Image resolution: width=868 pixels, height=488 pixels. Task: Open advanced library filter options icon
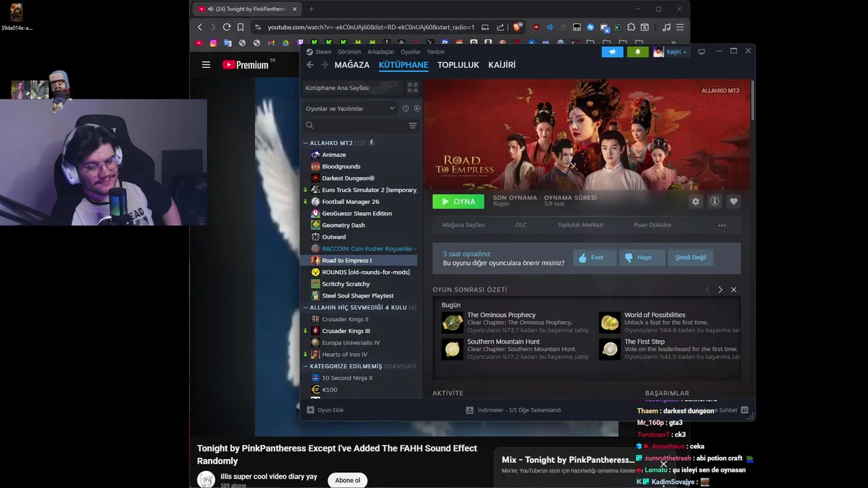tap(412, 125)
